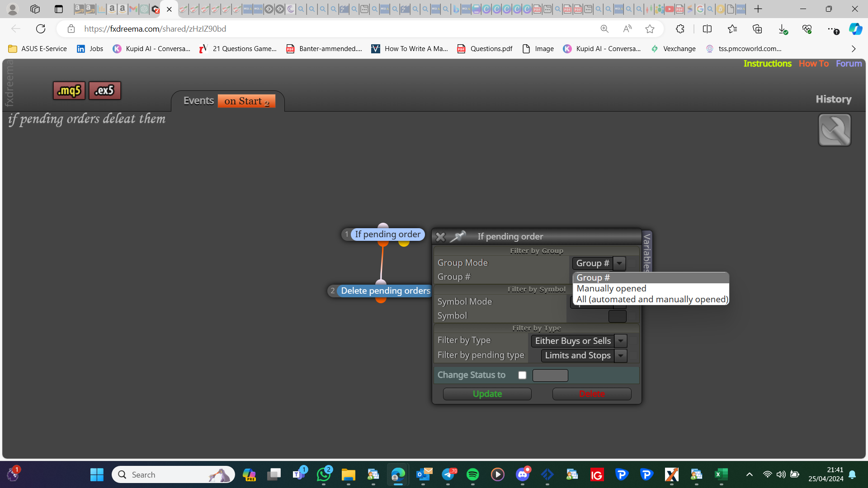Choose 'All (automated and manually opened)' option
Screen dimensions: 868x488
[652, 300]
